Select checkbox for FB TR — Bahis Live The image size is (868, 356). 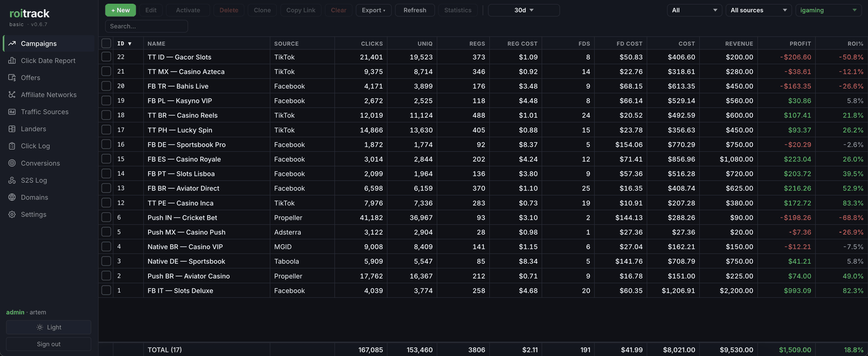click(x=106, y=86)
